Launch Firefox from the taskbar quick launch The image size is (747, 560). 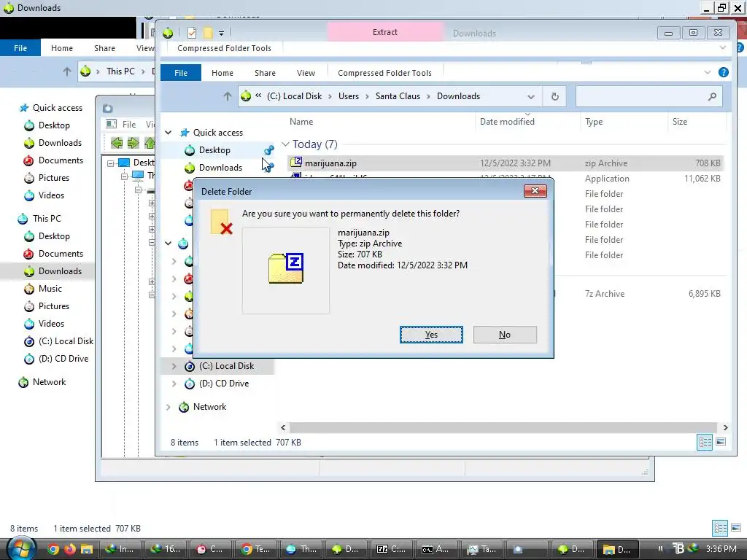pyautogui.click(x=70, y=549)
